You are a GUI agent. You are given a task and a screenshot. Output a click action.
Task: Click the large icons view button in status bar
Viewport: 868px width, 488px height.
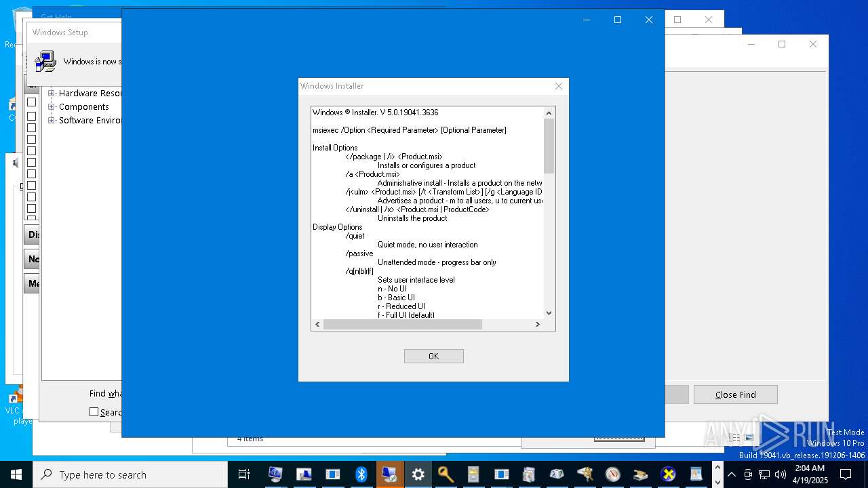tap(749, 438)
